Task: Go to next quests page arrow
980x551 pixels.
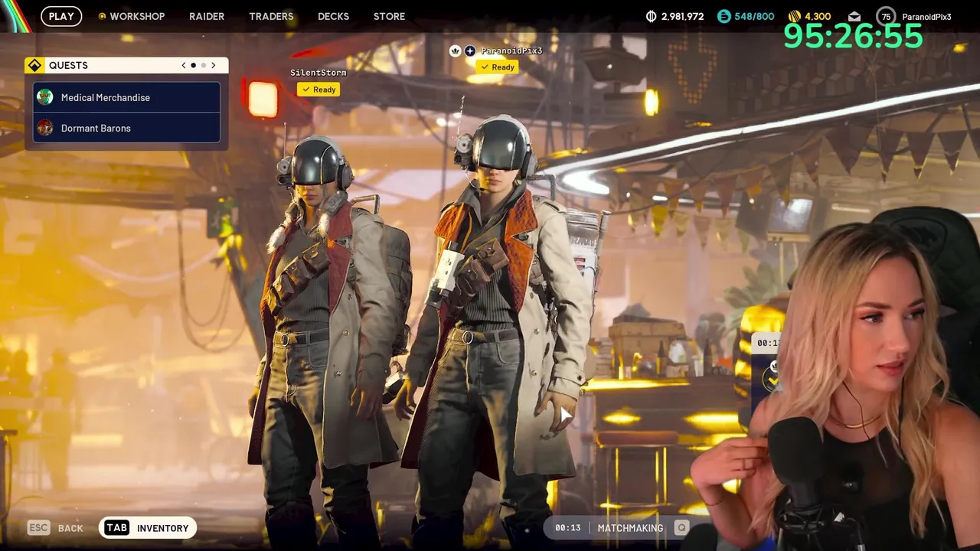Action: (x=214, y=65)
